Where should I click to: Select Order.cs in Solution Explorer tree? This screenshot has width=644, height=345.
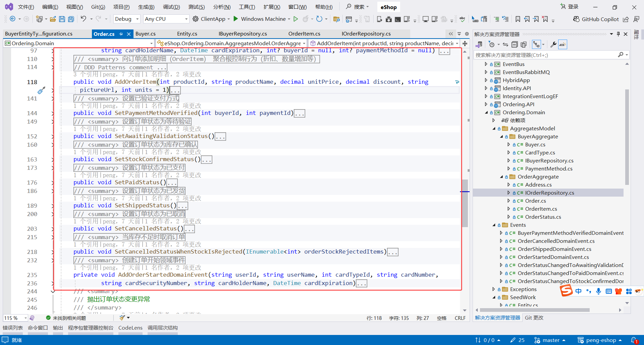point(535,201)
